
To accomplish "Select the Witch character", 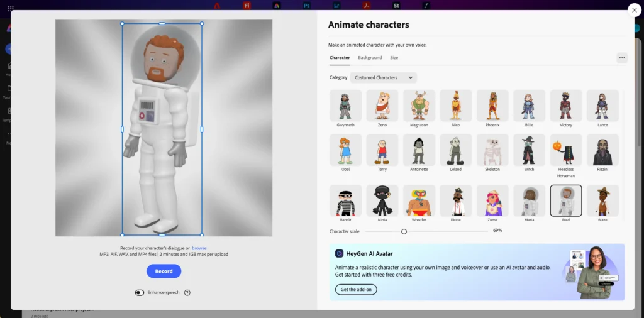I will click(x=529, y=150).
